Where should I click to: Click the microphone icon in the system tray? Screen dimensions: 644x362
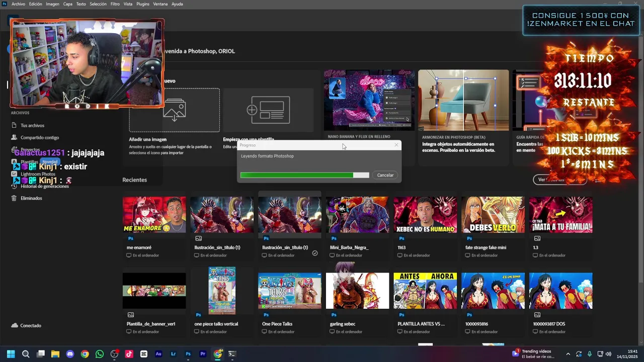point(589,354)
